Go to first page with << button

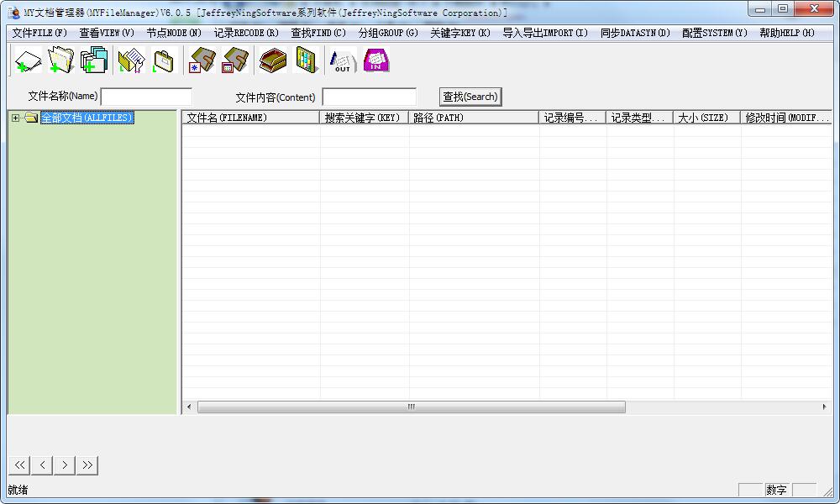19,465
